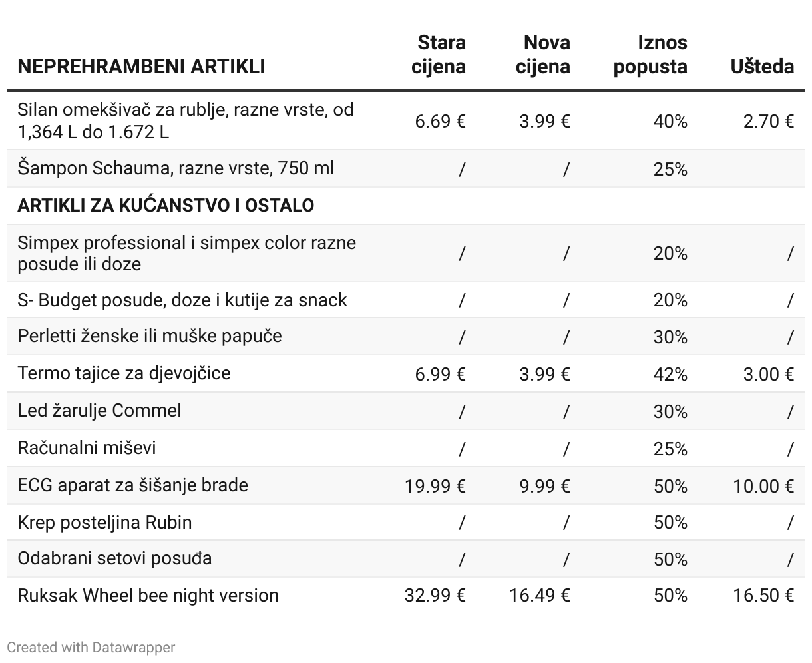Click the 'NEPREHRAMBENI ARTIKLI' column header
Screen dimensions: 812x663
coord(141,67)
